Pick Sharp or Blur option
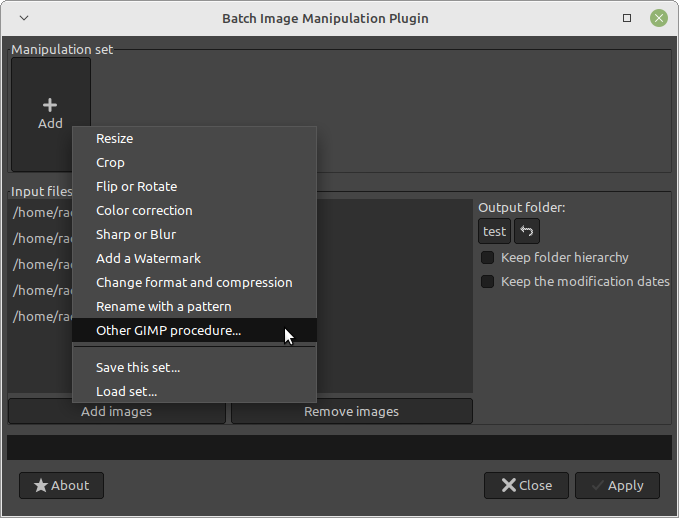 click(x=194, y=234)
